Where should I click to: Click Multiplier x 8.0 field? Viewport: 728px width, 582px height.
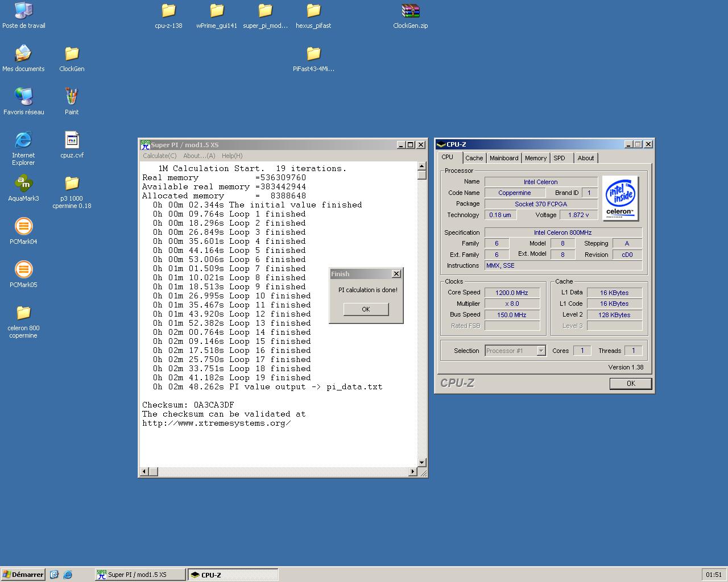point(512,304)
